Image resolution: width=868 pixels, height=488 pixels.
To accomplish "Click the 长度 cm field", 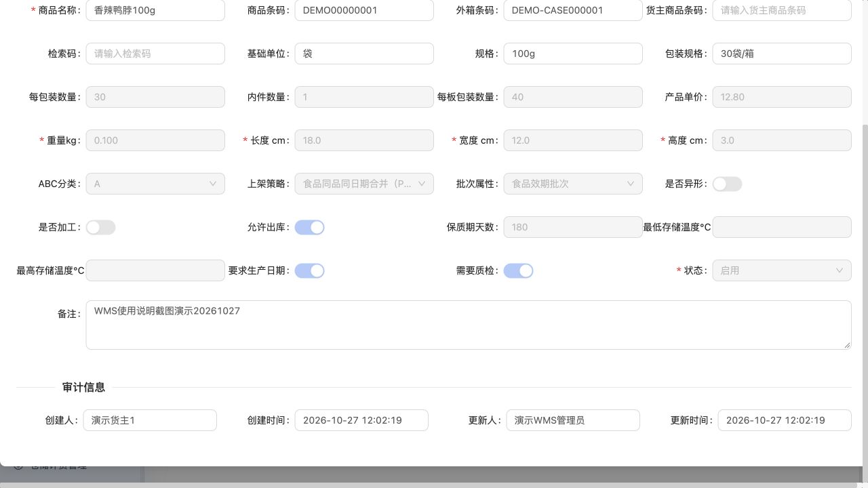I will 364,140.
